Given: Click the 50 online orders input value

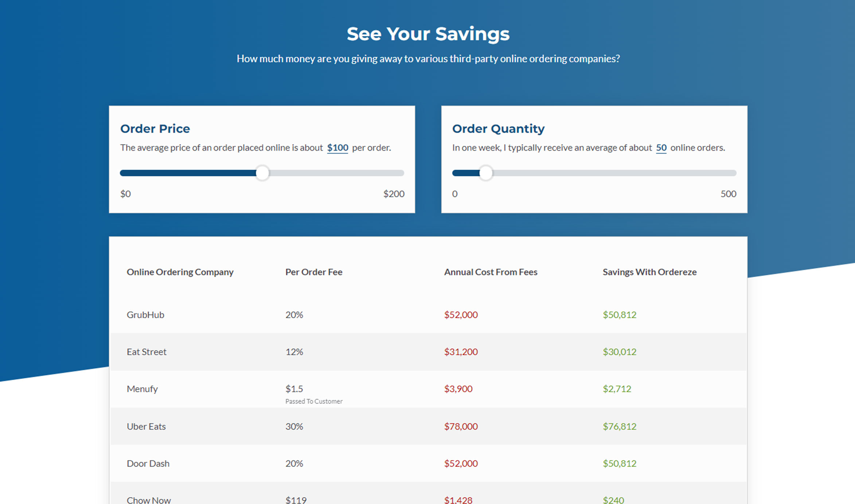Looking at the screenshot, I should point(661,148).
